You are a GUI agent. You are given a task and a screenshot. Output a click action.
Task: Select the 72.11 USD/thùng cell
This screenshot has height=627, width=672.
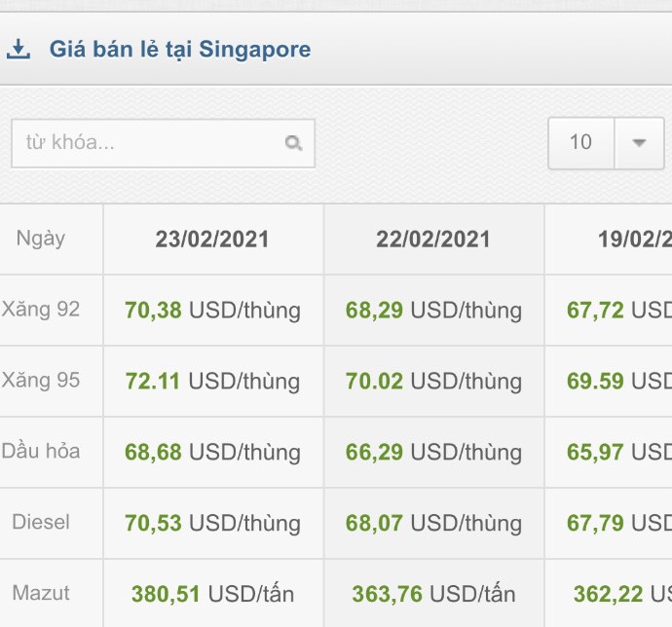[213, 381]
